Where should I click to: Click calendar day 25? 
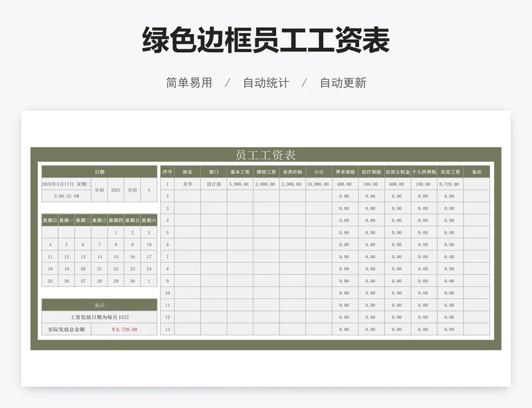(50, 281)
